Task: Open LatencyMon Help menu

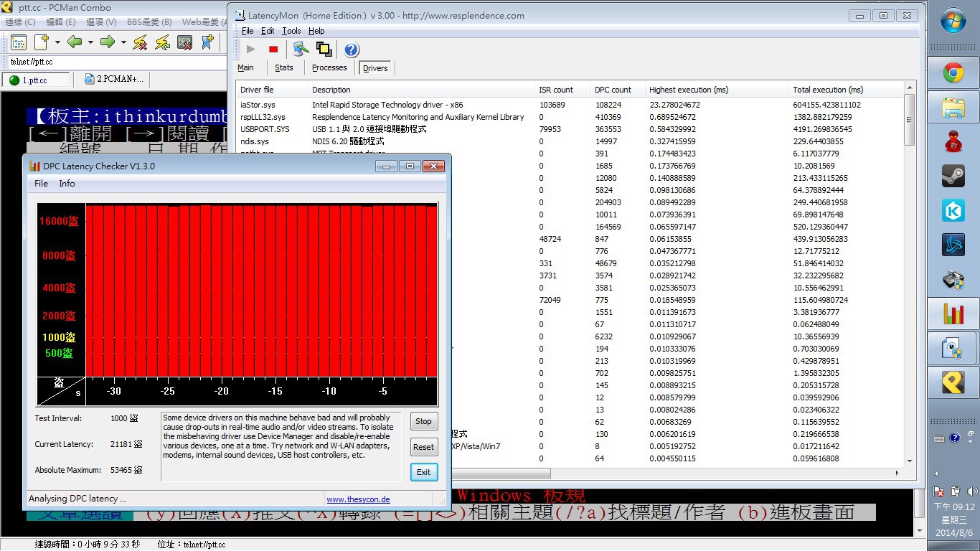Action: (316, 31)
